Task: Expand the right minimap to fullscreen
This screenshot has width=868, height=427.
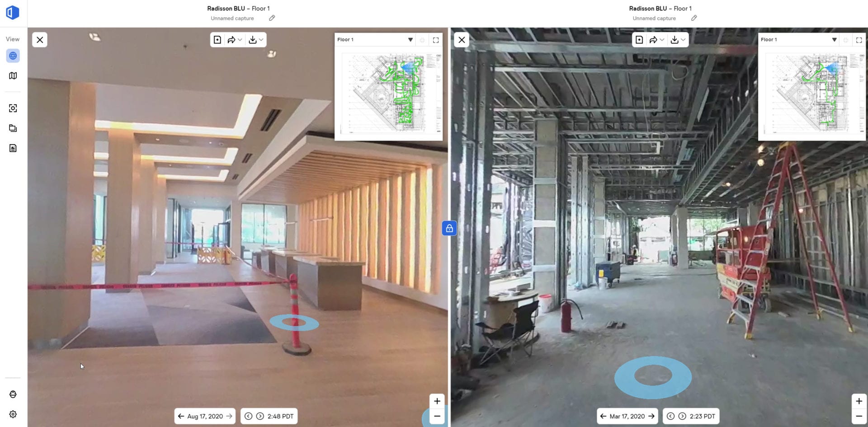Action: tap(859, 40)
